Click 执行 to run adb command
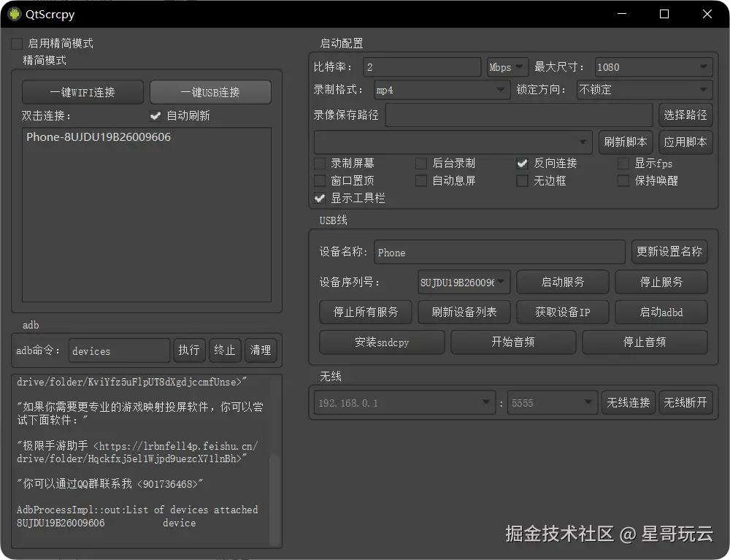The width and height of the screenshot is (730, 560). click(189, 350)
